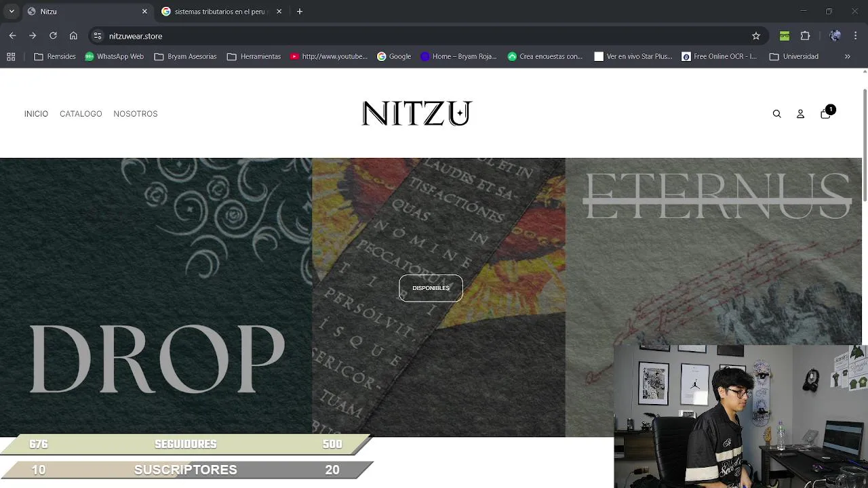This screenshot has width=868, height=488.
Task: Open the Home – Bryam Roja bookmark
Action: pyautogui.click(x=458, y=56)
